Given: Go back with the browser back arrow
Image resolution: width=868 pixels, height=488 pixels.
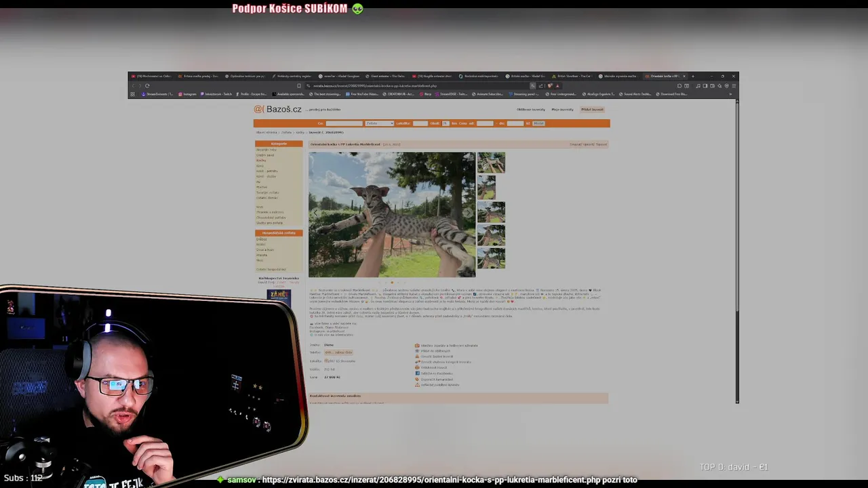Looking at the screenshot, I should tap(133, 85).
